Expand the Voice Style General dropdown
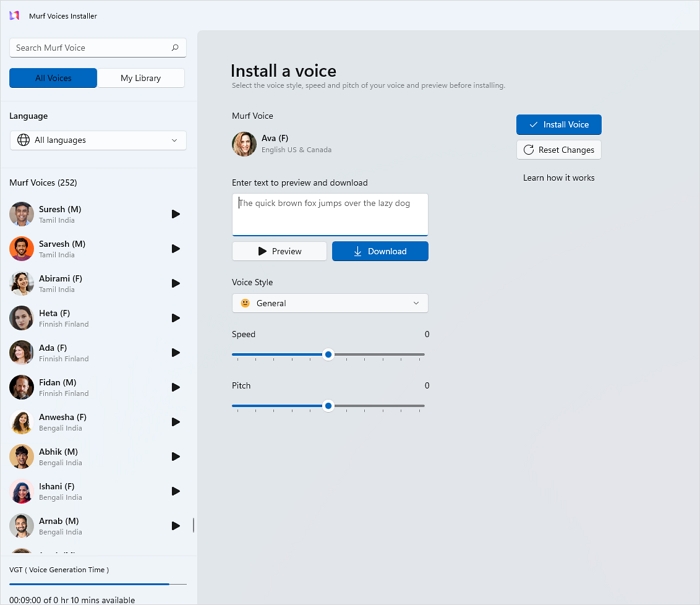Screen dimensions: 700x605 point(330,303)
